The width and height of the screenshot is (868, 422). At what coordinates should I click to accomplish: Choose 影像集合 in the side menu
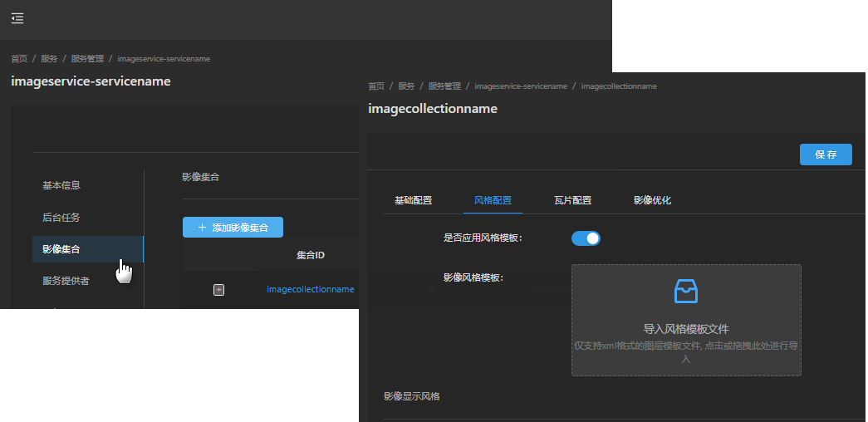coord(61,249)
